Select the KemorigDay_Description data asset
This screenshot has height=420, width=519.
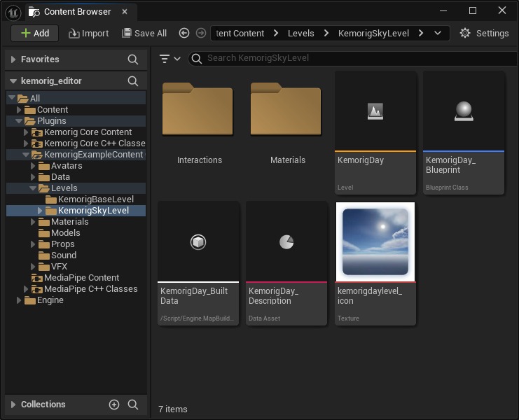click(x=287, y=262)
